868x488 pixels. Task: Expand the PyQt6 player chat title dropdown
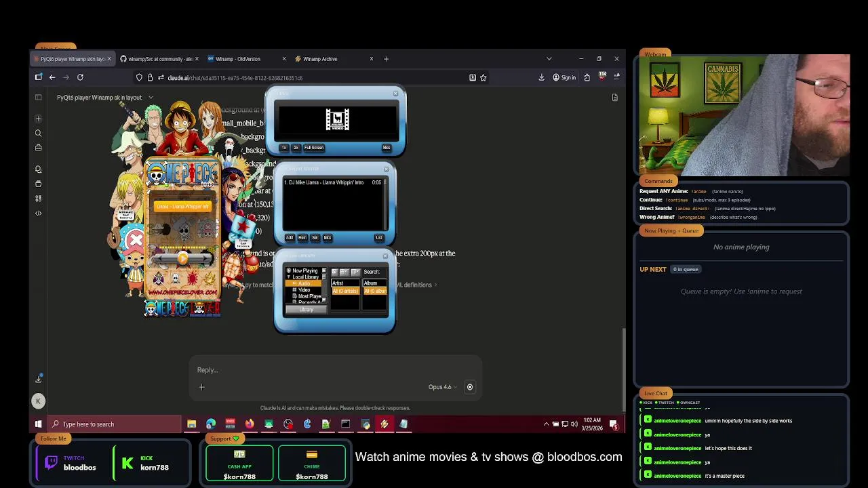tap(151, 98)
